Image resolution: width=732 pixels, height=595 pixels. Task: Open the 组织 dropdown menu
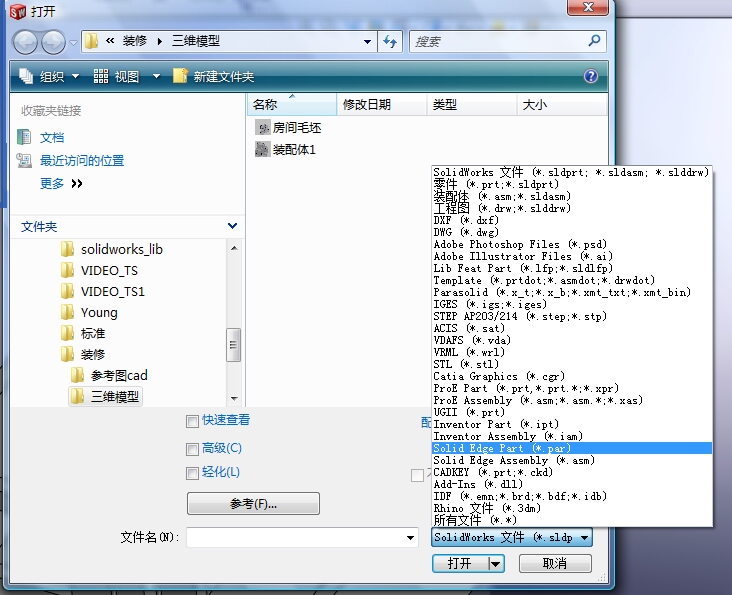(x=75, y=76)
